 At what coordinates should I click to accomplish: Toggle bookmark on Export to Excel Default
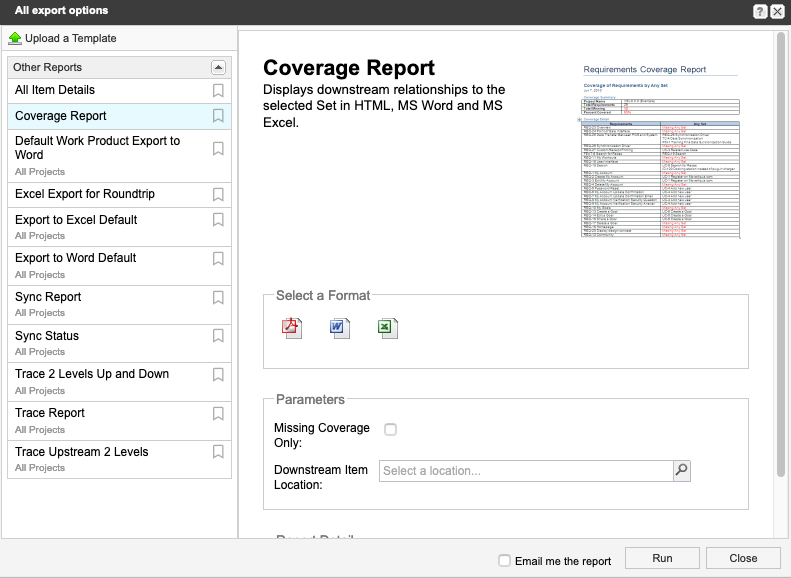click(218, 220)
